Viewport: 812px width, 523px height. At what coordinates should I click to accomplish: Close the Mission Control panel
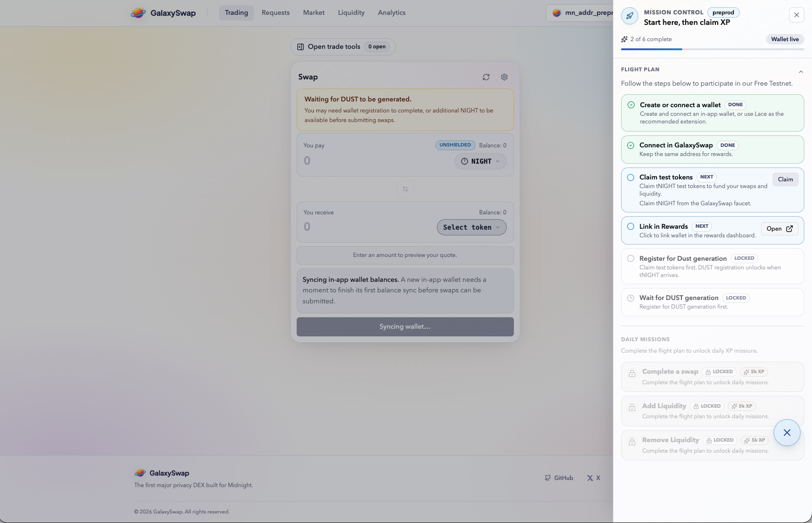(x=797, y=15)
